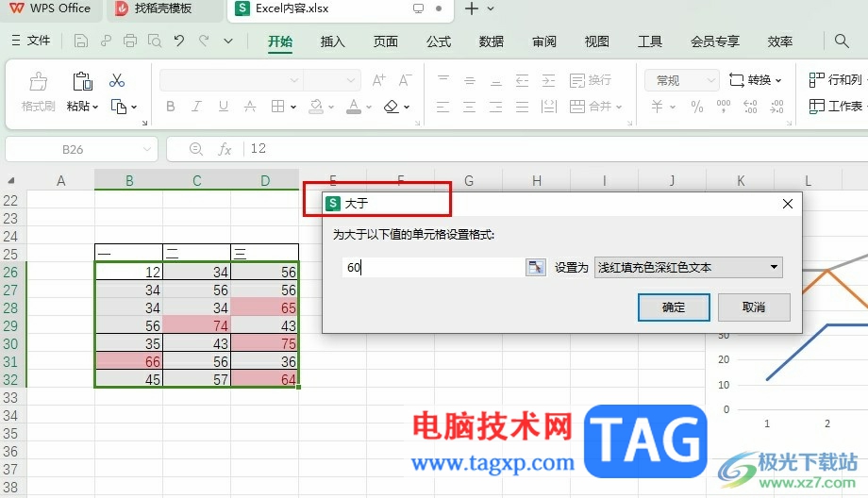Screen dimensions: 868x498
Task: Expand the Name Box dropdown arrow
Action: tap(146, 149)
